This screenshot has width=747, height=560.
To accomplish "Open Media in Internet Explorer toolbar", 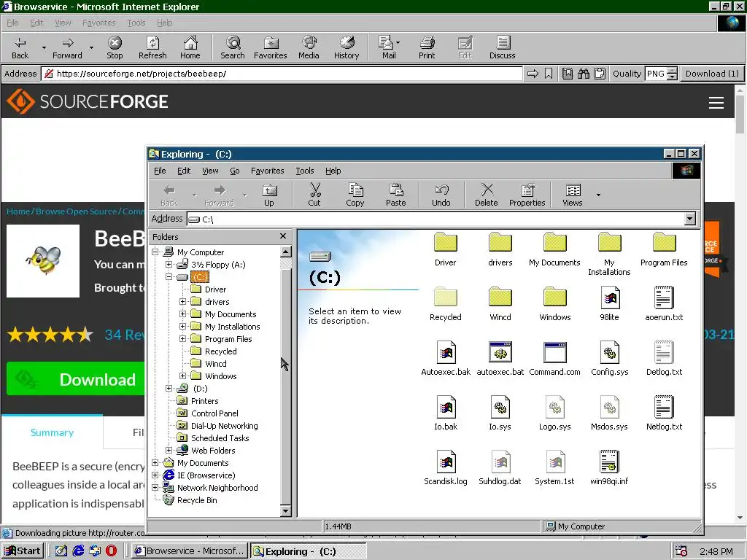I will pos(309,47).
